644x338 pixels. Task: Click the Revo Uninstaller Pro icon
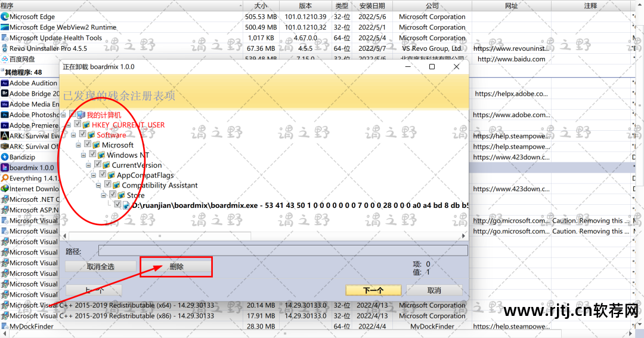point(5,48)
